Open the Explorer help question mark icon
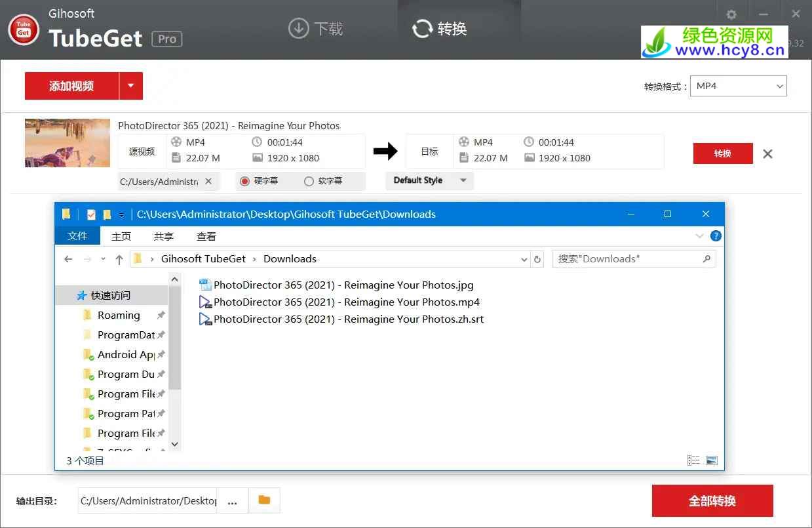The width and height of the screenshot is (812, 528). pos(716,236)
